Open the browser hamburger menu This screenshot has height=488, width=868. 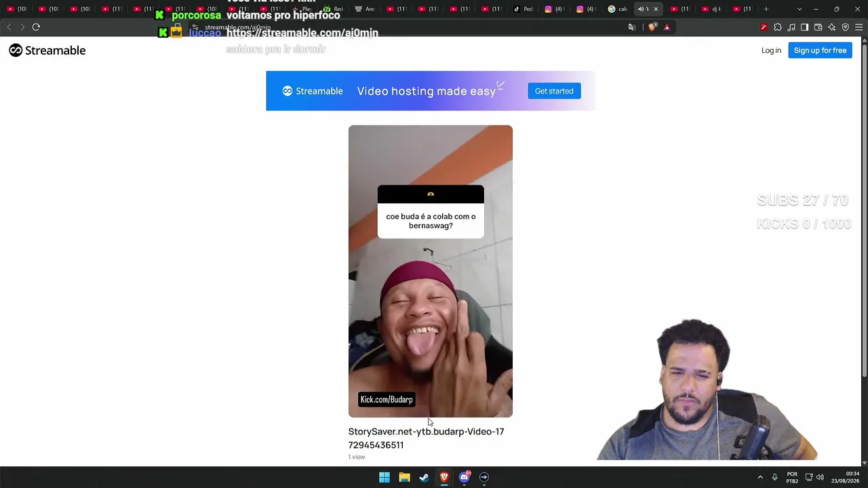tap(859, 27)
